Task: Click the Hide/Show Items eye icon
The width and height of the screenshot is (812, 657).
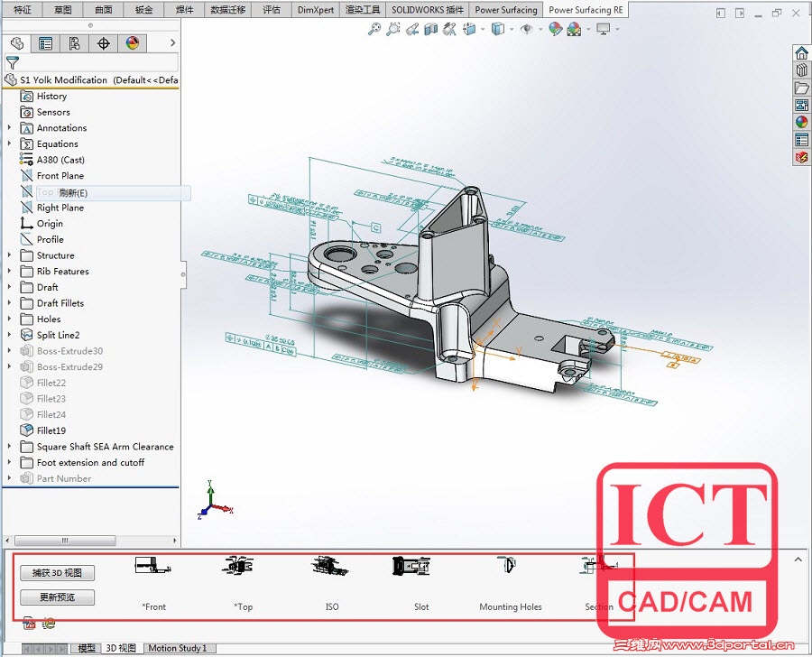Action: [x=526, y=29]
